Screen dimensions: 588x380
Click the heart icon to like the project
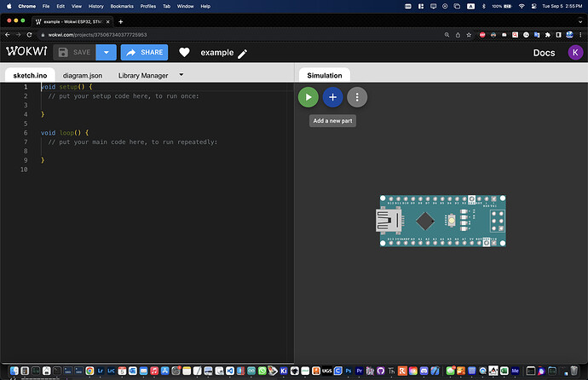(184, 53)
